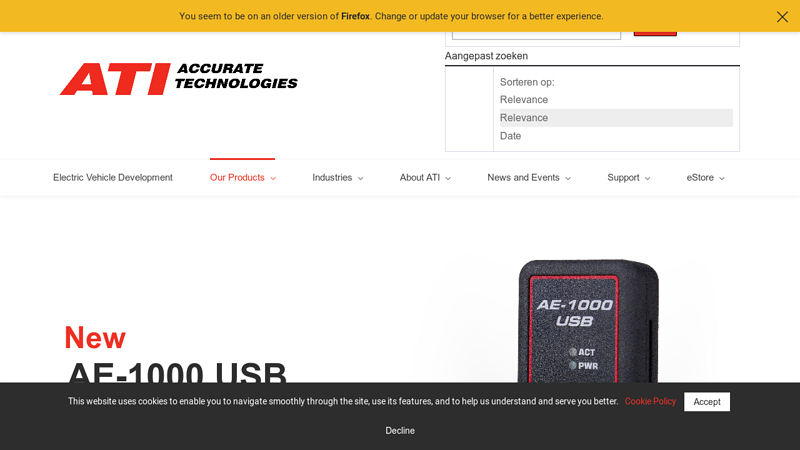This screenshot has width=800, height=450.
Task: Open the eStore menu
Action: click(x=700, y=178)
